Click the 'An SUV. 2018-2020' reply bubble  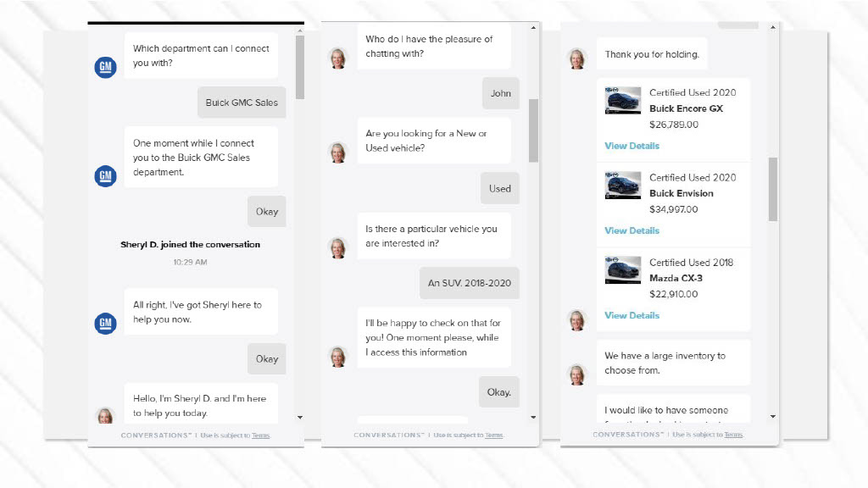point(470,283)
